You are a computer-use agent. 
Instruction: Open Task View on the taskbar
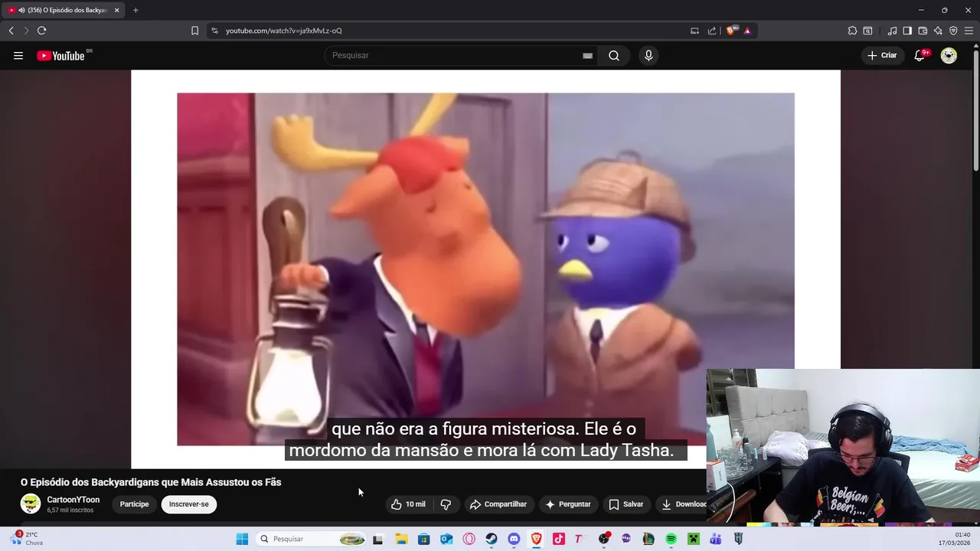(377, 539)
